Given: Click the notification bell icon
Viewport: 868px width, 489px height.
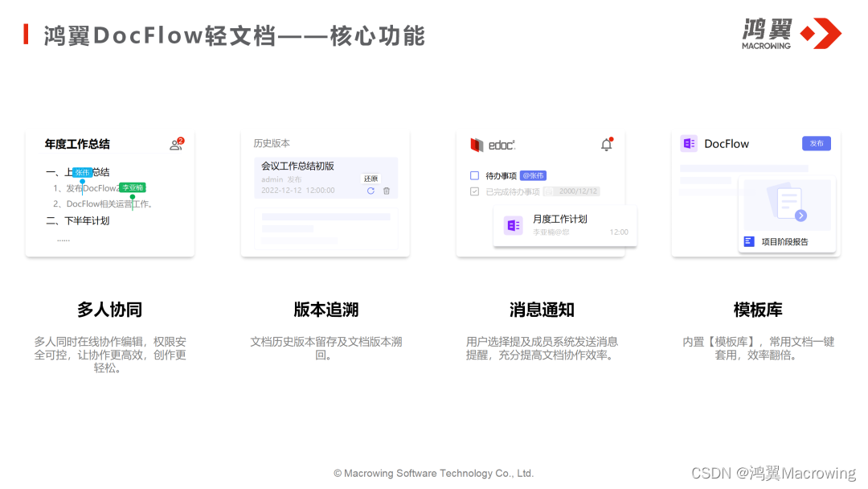Looking at the screenshot, I should [608, 144].
